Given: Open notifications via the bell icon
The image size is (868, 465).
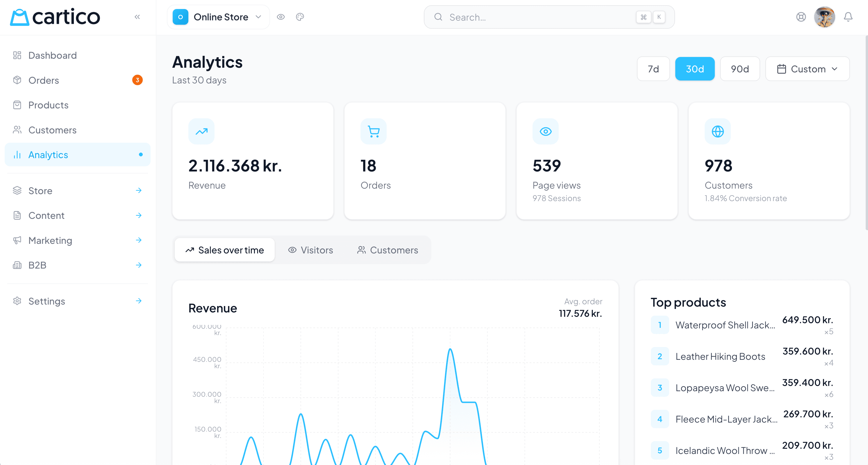Looking at the screenshot, I should click(x=849, y=17).
